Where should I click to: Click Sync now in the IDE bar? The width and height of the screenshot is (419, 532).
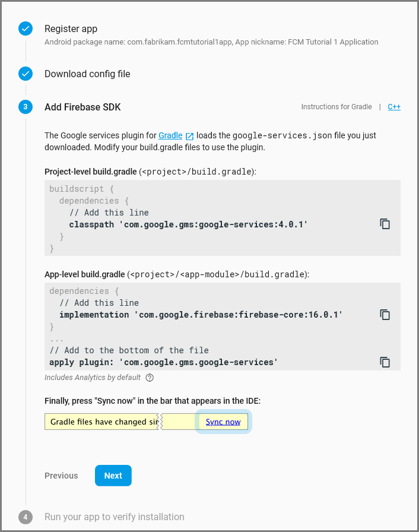pos(223,422)
